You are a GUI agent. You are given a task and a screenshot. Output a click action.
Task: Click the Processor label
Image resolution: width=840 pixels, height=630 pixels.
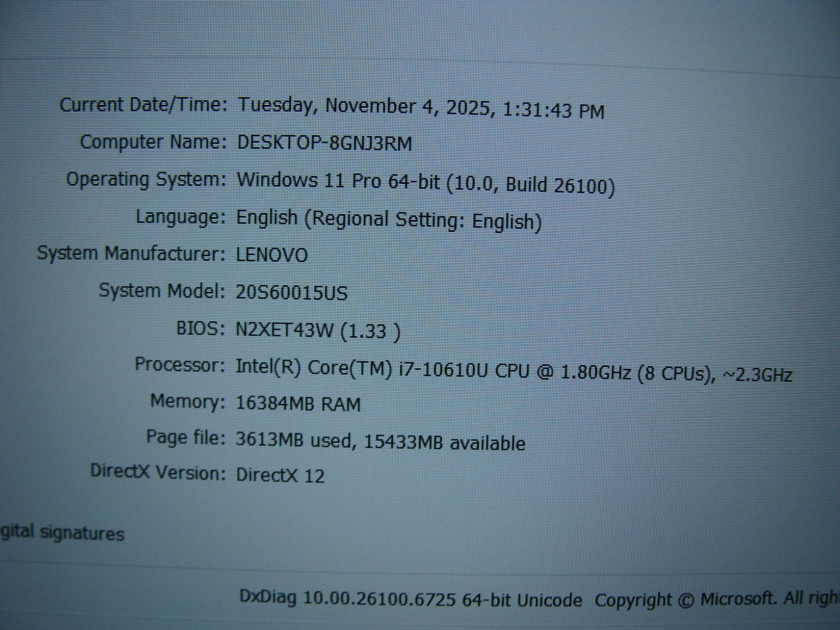point(180,364)
